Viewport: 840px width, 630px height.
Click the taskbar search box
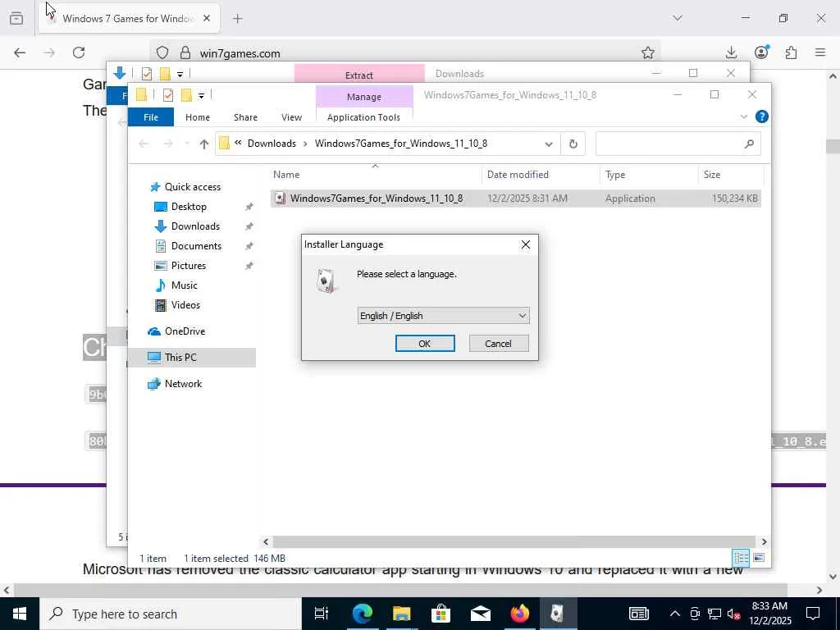click(171, 614)
